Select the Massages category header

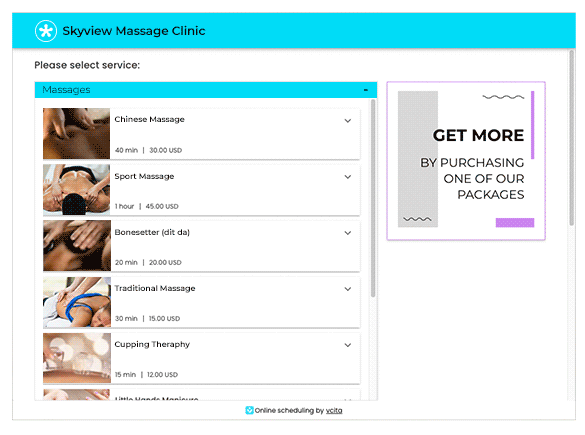[206, 90]
